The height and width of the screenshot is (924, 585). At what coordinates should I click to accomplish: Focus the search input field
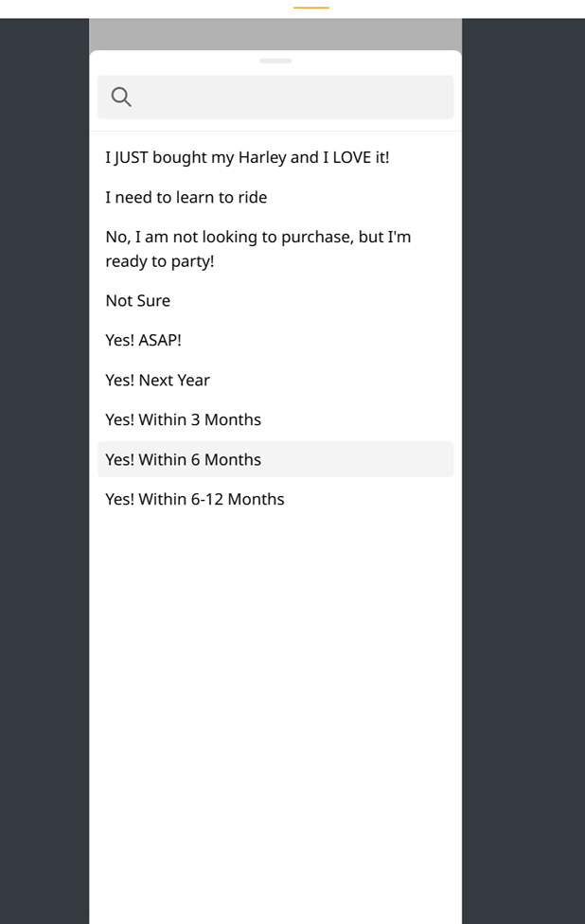coord(284,97)
